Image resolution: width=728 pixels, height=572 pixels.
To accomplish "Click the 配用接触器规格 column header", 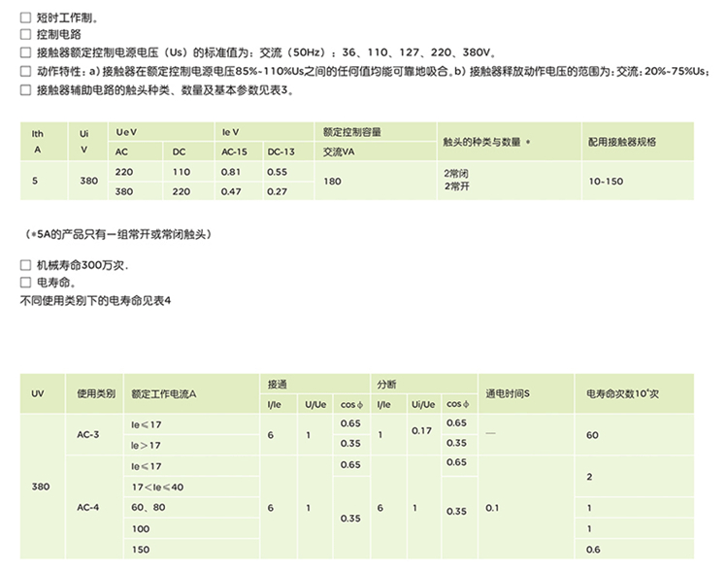I will point(621,142).
